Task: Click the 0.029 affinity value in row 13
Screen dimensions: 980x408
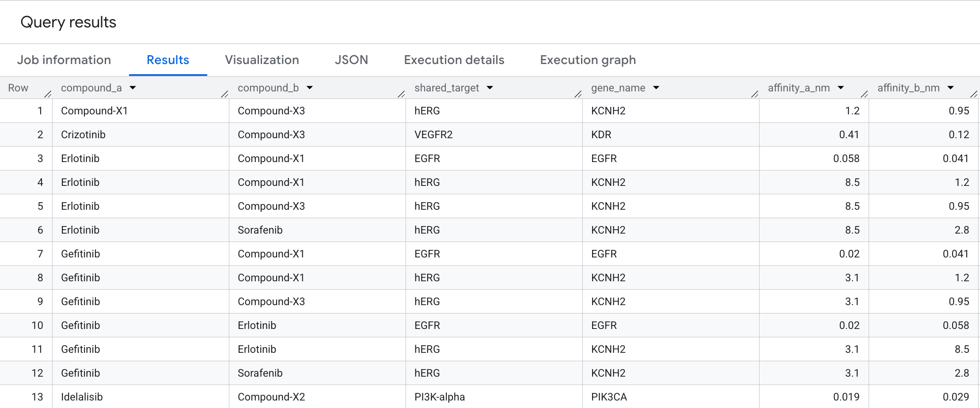Action: click(x=956, y=397)
